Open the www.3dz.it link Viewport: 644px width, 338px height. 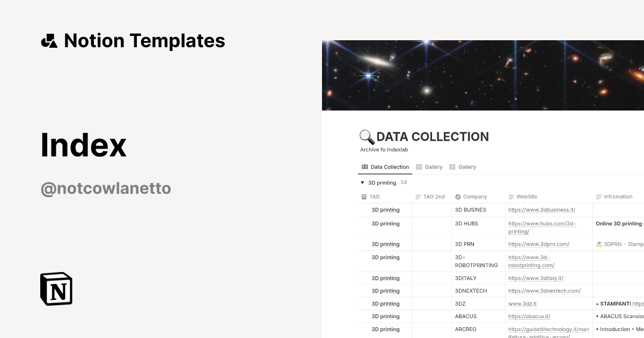[x=522, y=303]
